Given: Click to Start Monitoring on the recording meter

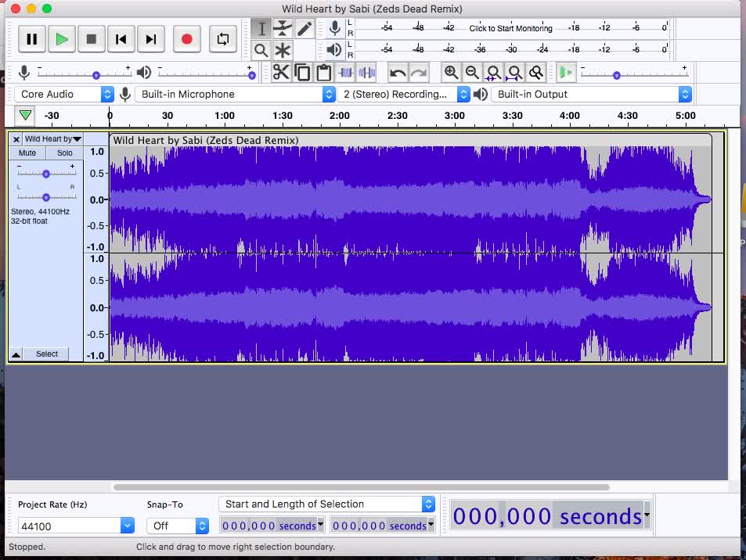Looking at the screenshot, I should pyautogui.click(x=510, y=28).
